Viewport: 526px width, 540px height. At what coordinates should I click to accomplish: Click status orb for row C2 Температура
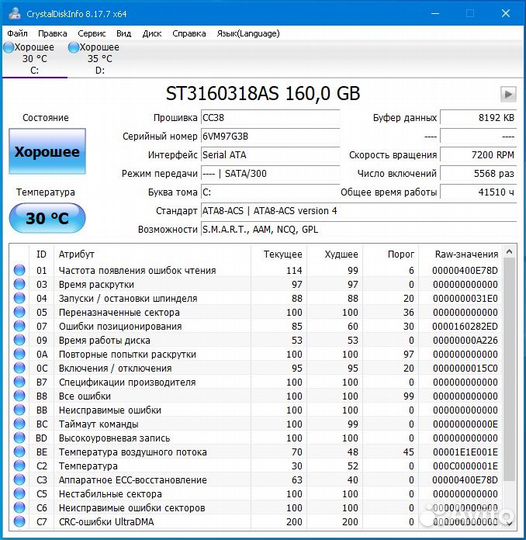(x=20, y=466)
